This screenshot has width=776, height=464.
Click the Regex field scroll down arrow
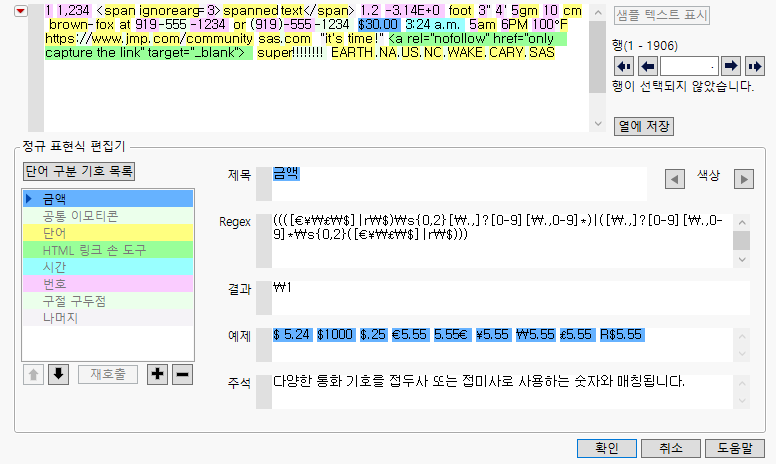pos(741,260)
